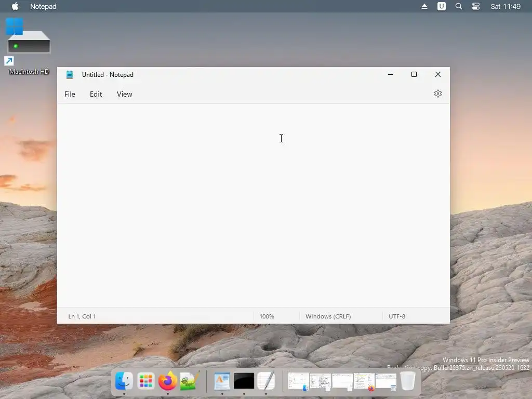Open Launchpad grid icon in the dock
This screenshot has width=532, height=399.
(145, 381)
